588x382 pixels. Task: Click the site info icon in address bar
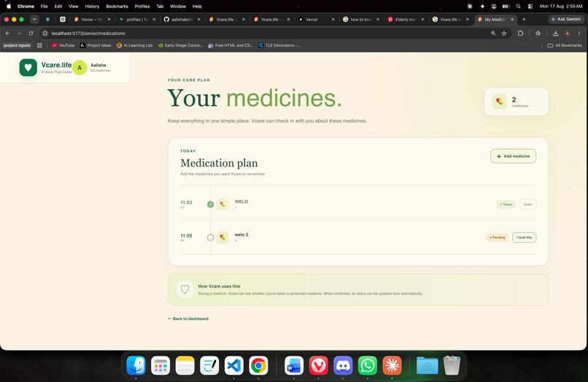click(45, 34)
